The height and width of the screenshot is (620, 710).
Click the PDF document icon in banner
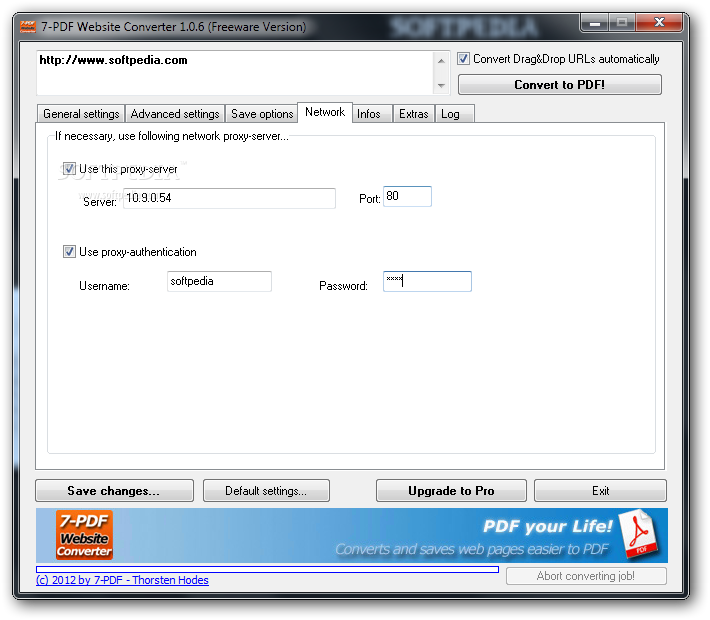(x=640, y=533)
